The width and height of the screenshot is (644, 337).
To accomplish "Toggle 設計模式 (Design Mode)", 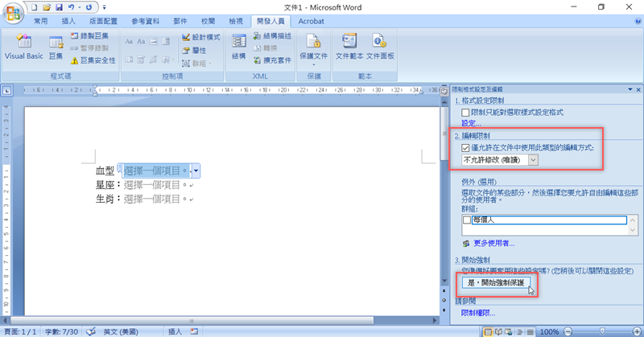I will tap(200, 37).
